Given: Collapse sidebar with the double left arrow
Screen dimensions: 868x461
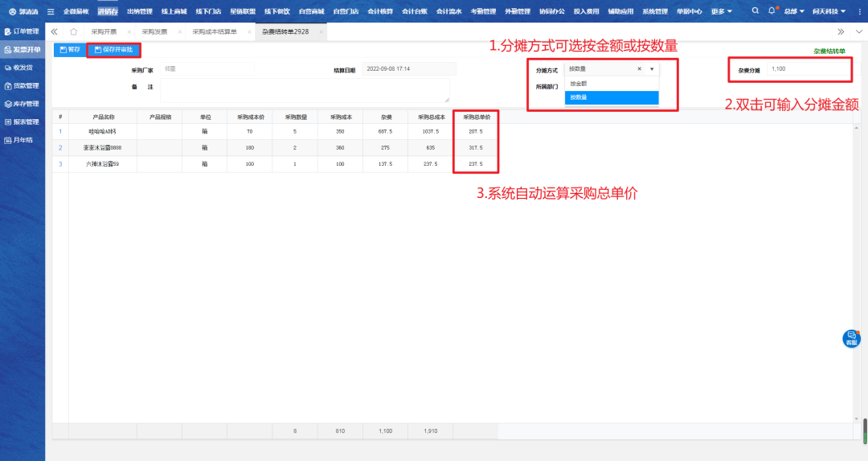Looking at the screenshot, I should 54,31.
